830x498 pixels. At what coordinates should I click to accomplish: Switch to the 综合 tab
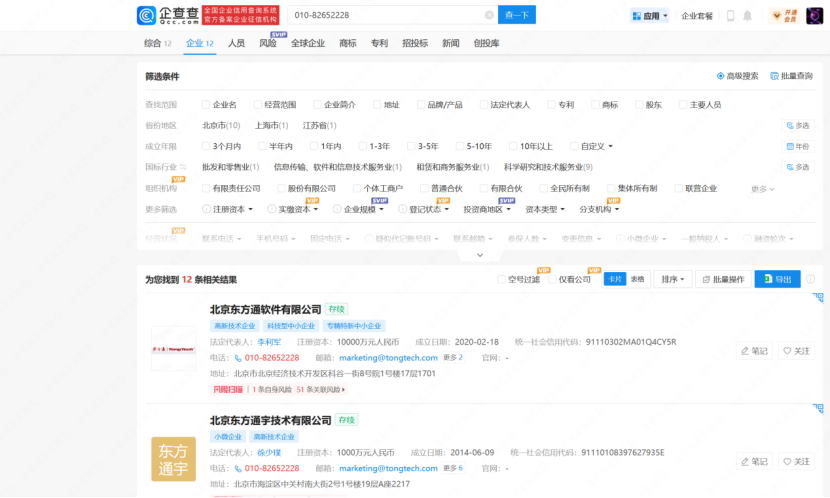pos(158,43)
